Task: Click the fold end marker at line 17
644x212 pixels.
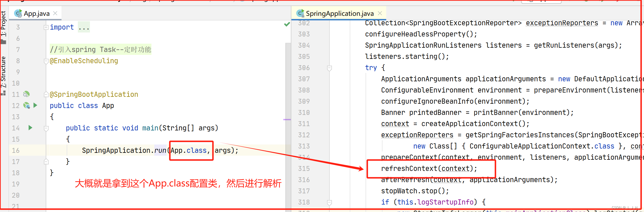Action: tap(46, 162)
